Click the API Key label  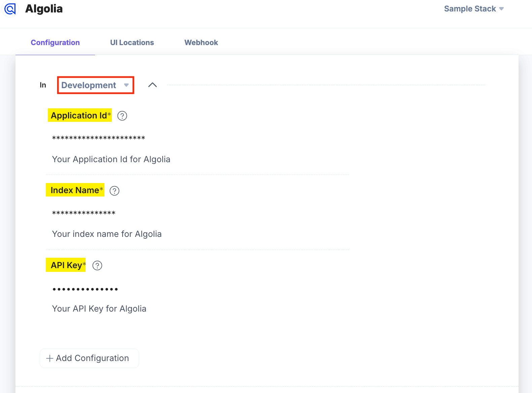tap(66, 265)
